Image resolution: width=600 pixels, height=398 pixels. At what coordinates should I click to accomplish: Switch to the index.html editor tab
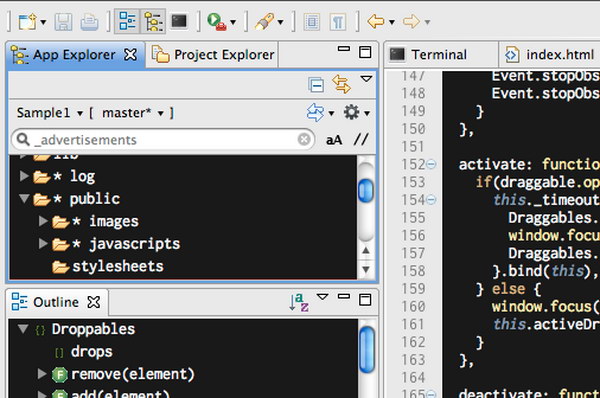point(550,55)
